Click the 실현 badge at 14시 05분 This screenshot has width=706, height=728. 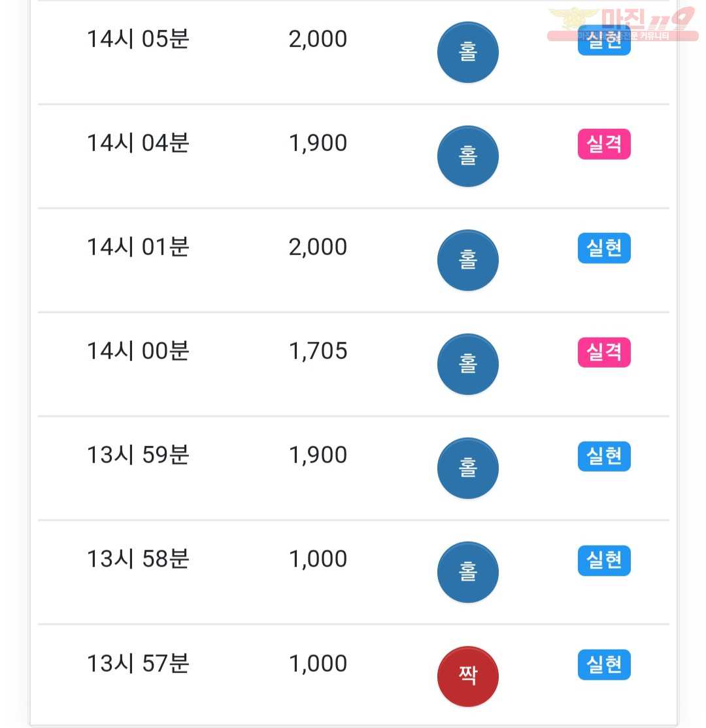[604, 41]
